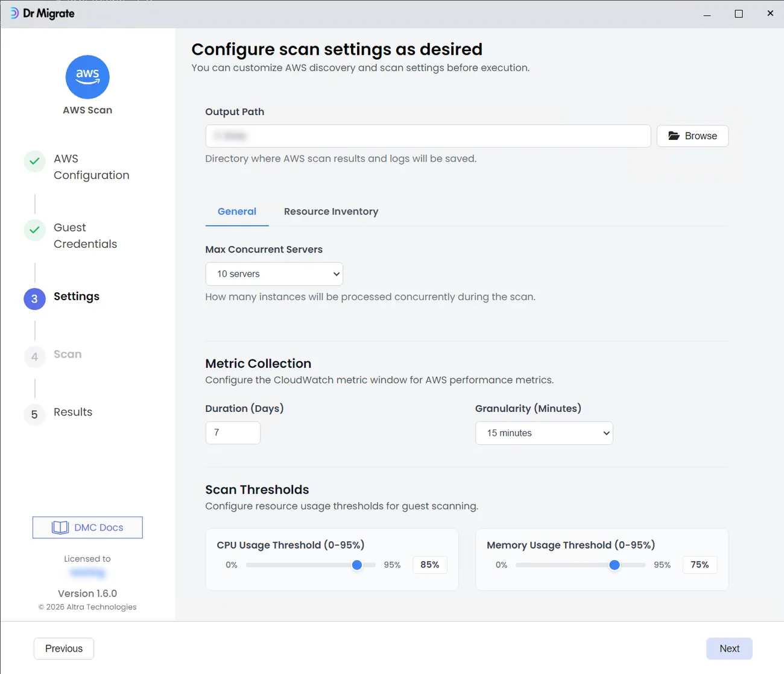The height and width of the screenshot is (674, 784).
Task: Click the 'Metric Collection' heading
Action: click(258, 364)
